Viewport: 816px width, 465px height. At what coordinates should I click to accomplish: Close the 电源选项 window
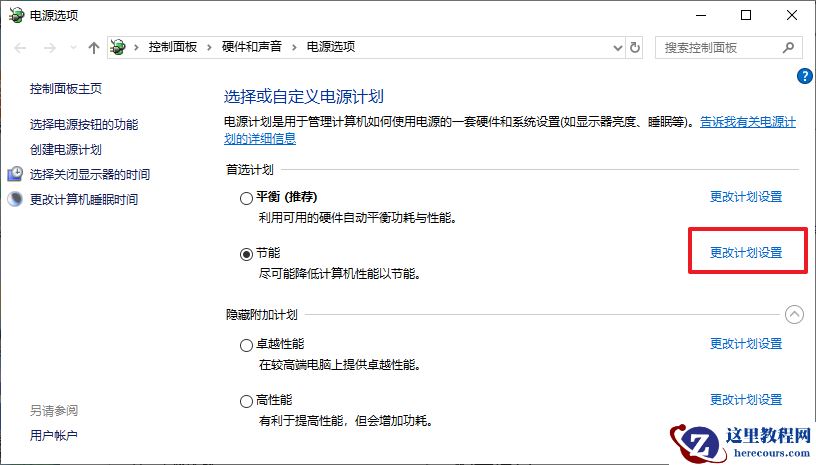792,15
